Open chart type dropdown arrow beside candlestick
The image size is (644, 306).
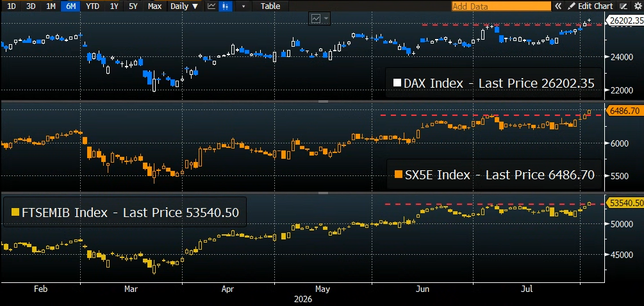(244, 6)
